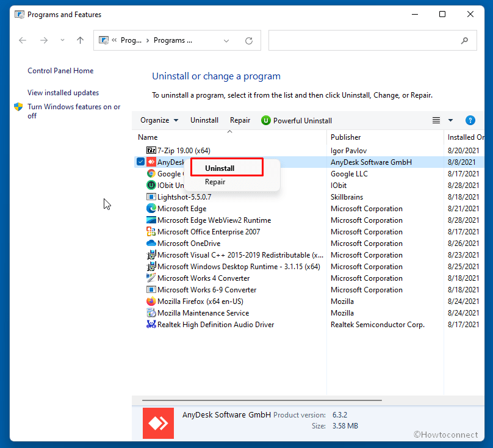Screen dimensions: 493x448
Task: Select Mozilla Maintenance Service entry
Action: [203, 313]
